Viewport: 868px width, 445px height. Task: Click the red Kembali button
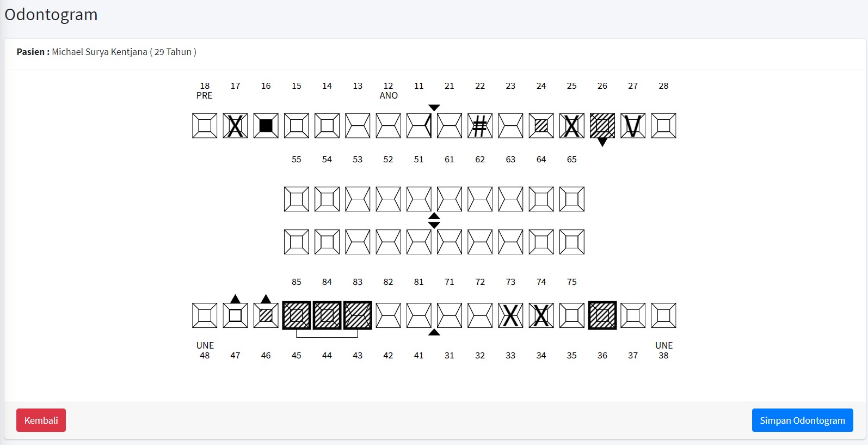pos(41,420)
